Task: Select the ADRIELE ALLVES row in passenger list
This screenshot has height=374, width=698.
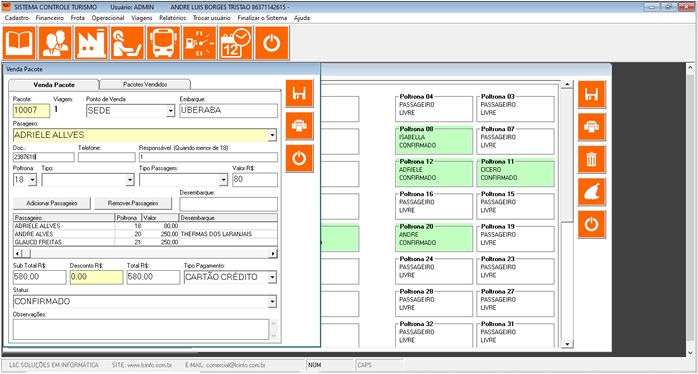Action: coord(145,226)
